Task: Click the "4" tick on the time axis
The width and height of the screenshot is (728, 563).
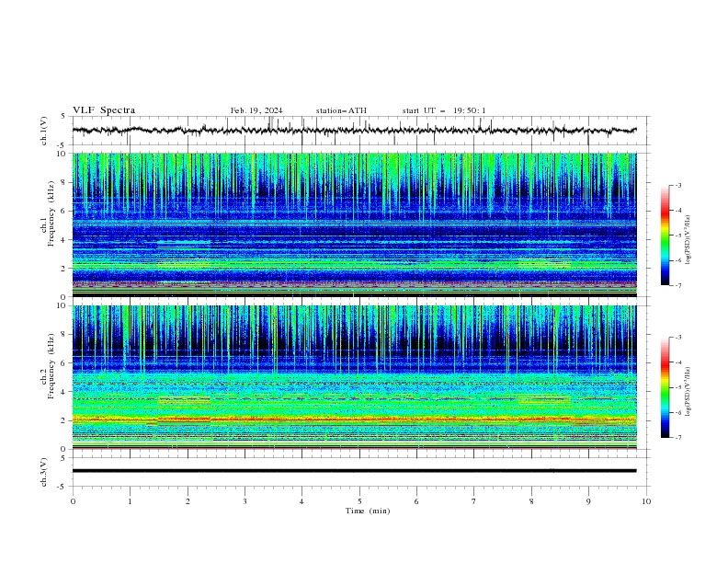Action: pos(301,501)
